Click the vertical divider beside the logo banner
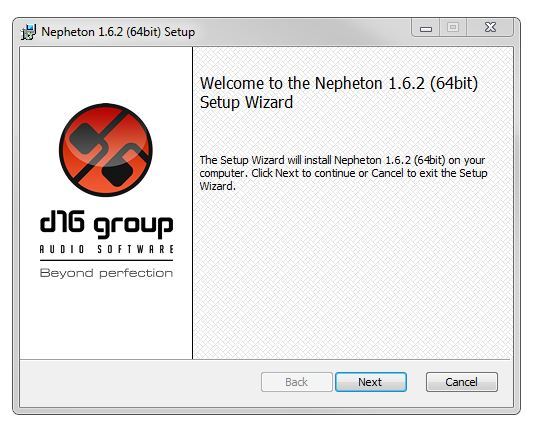This screenshot has width=533, height=425. click(192, 203)
